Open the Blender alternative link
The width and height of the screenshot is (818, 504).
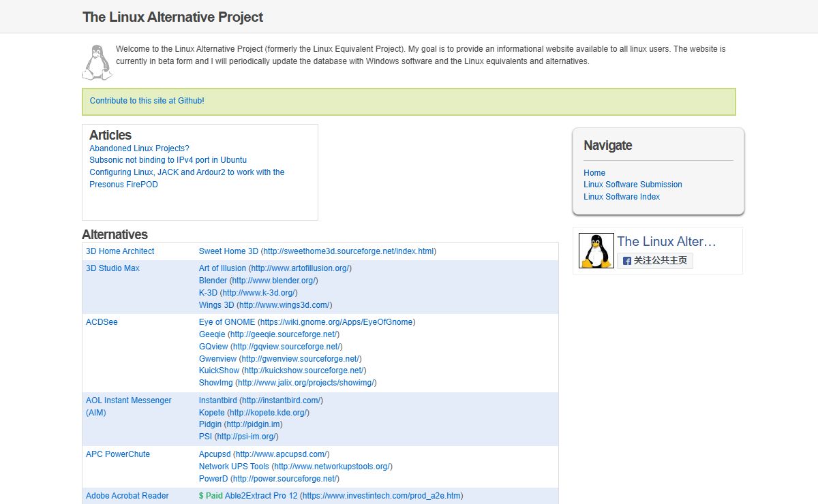pyautogui.click(x=213, y=281)
